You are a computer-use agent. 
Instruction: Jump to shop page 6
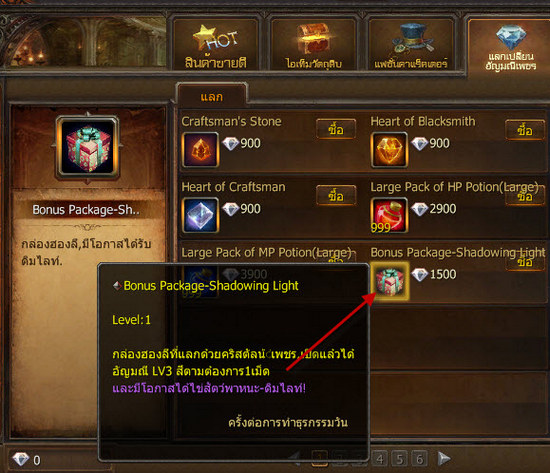[x=420, y=459]
